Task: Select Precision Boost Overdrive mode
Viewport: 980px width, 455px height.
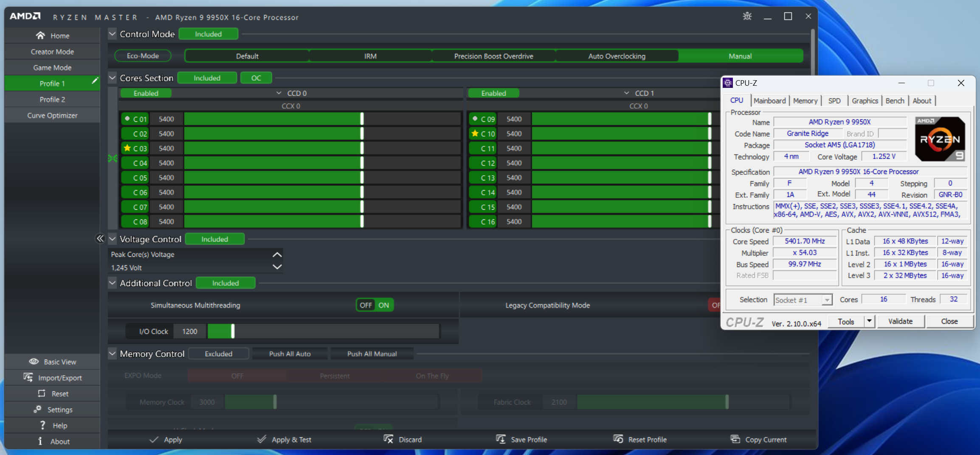Action: [x=493, y=56]
